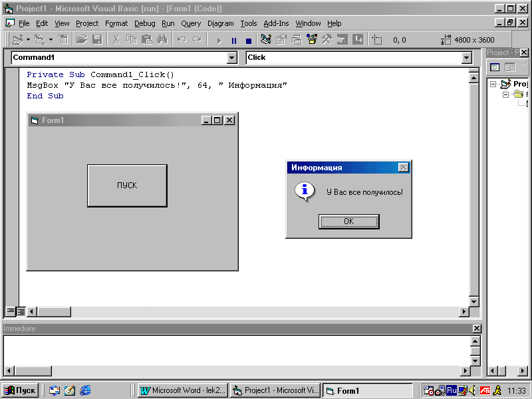This screenshot has width=532, height=399.
Task: Close the Project explorer panel
Action: [x=524, y=53]
